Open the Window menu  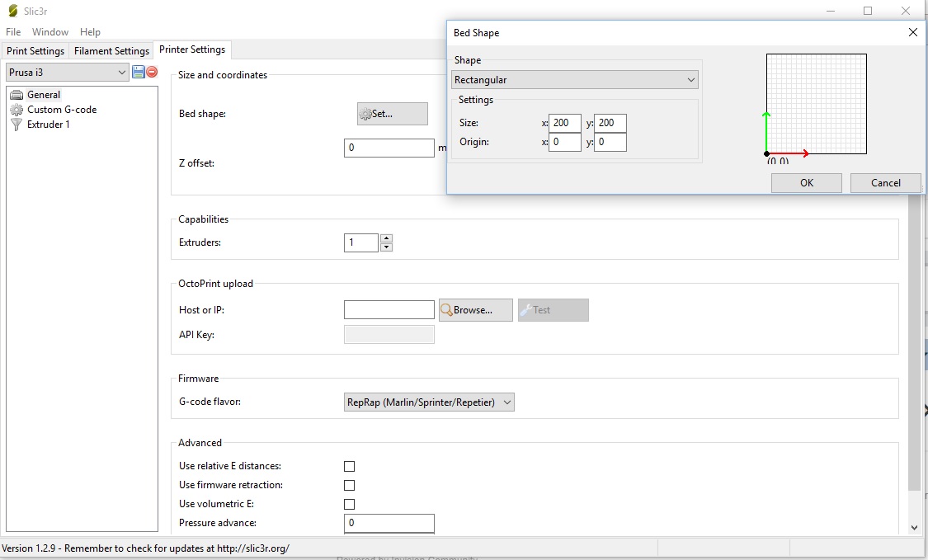click(x=50, y=32)
